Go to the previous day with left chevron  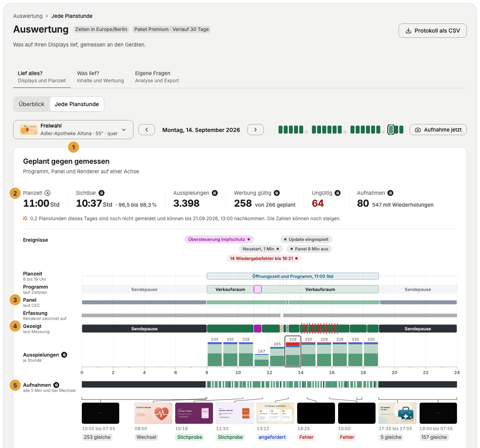(x=147, y=130)
